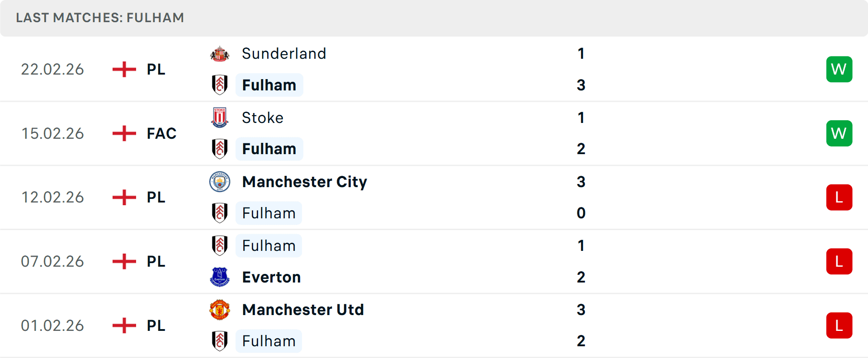Select the Everton club crest
The width and height of the screenshot is (868, 358).
pos(220,277)
